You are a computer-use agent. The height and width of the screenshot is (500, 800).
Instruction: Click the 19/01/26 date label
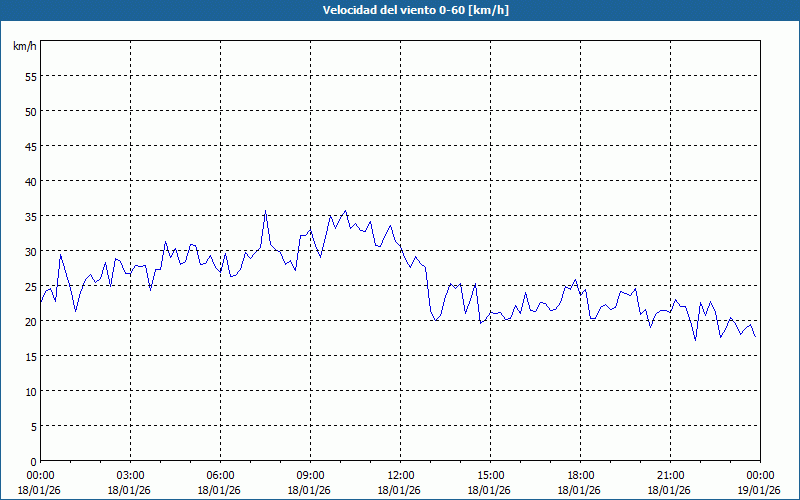pyautogui.click(x=760, y=490)
